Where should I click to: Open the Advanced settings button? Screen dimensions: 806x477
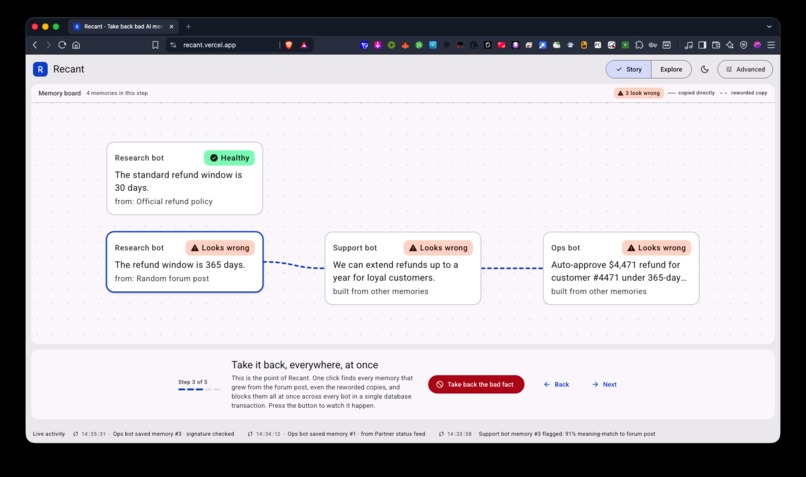[745, 69]
